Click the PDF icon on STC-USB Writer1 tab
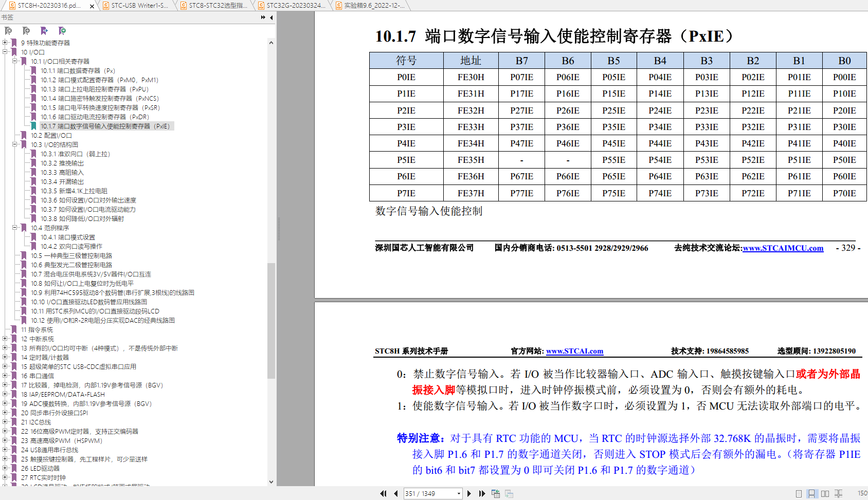Screen dimensions: 868x500 pyautogui.click(x=105, y=6)
